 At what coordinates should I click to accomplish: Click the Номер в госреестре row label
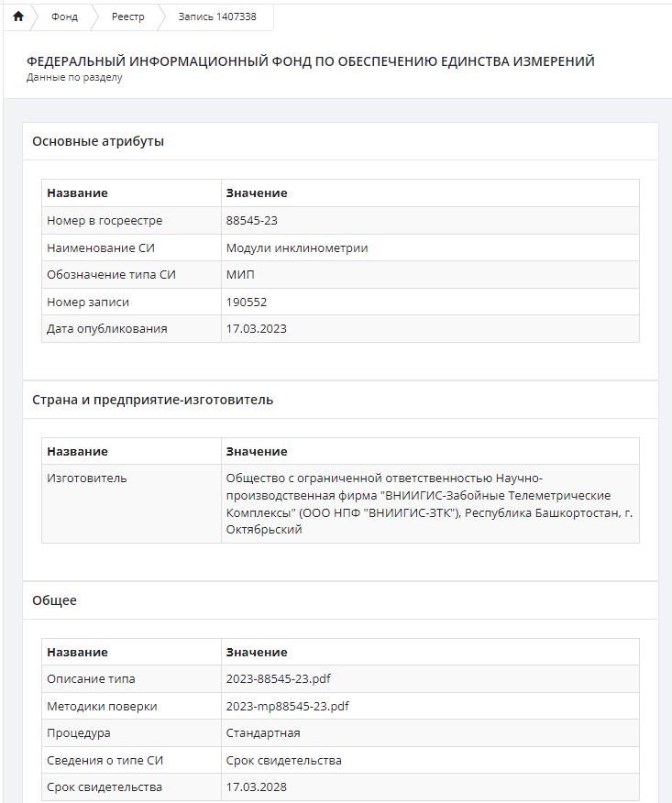click(105, 221)
